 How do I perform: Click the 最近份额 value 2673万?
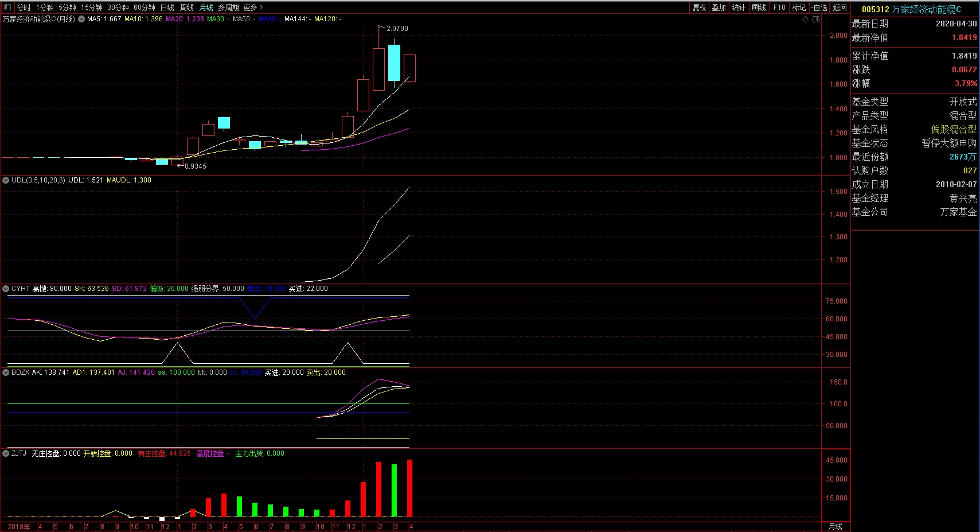[963, 157]
